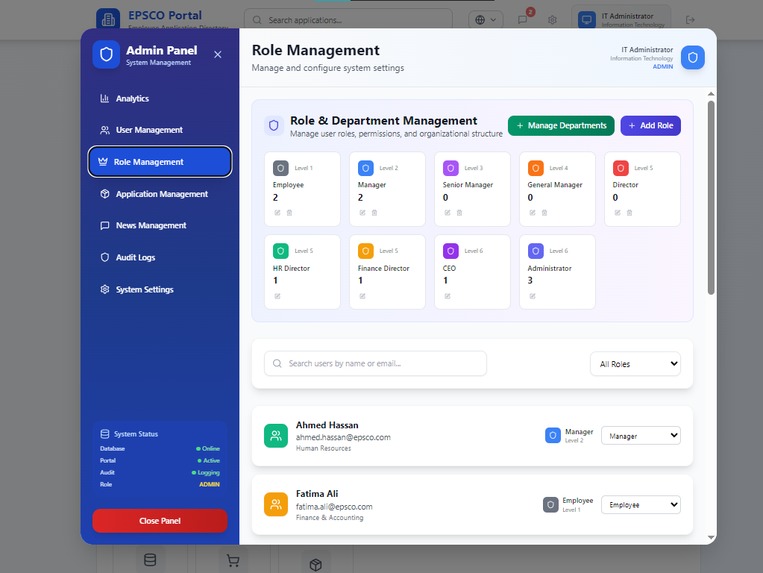This screenshot has height=573, width=763.
Task: Click the admin shield avatar in header
Action: 692,57
